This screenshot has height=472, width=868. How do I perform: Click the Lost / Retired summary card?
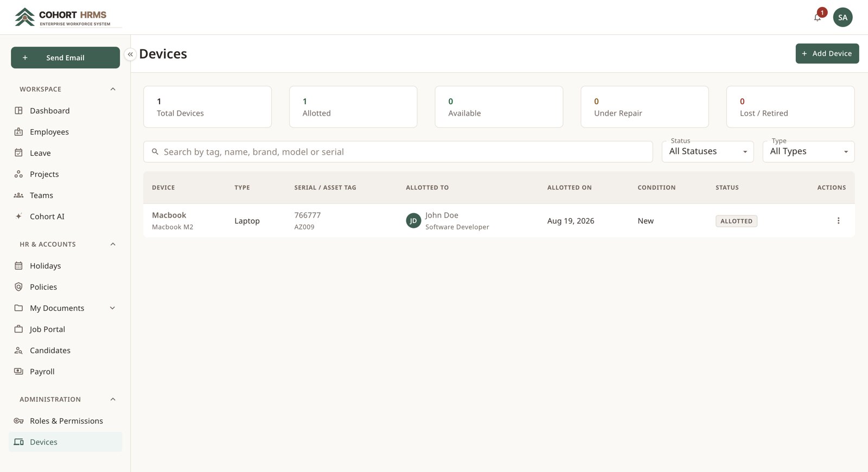point(790,107)
